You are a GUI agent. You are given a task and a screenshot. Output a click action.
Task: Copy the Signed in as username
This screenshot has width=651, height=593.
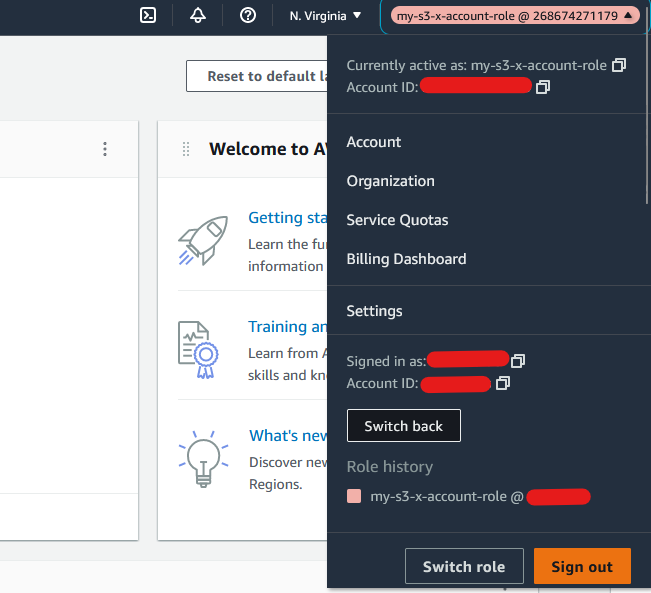[x=518, y=360]
